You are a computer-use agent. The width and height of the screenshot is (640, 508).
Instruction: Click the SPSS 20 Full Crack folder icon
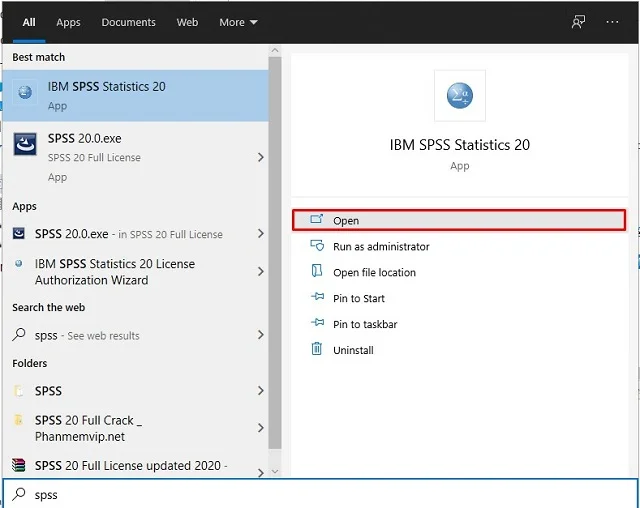(18, 420)
